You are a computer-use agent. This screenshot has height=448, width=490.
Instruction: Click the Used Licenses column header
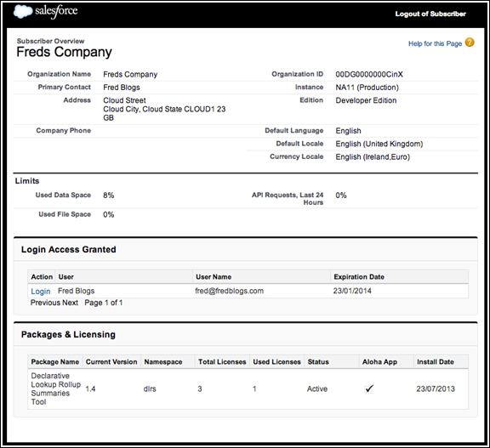tap(276, 362)
